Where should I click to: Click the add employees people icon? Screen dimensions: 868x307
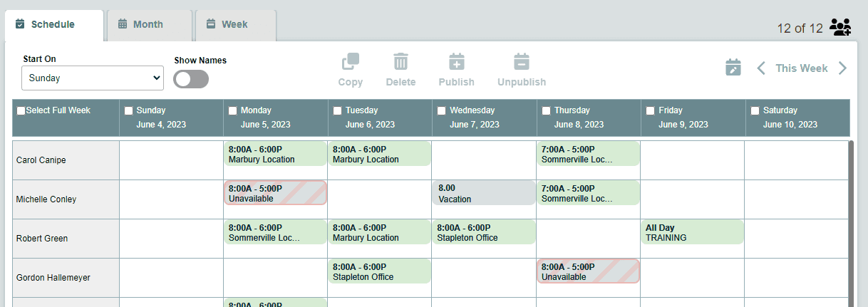point(841,28)
